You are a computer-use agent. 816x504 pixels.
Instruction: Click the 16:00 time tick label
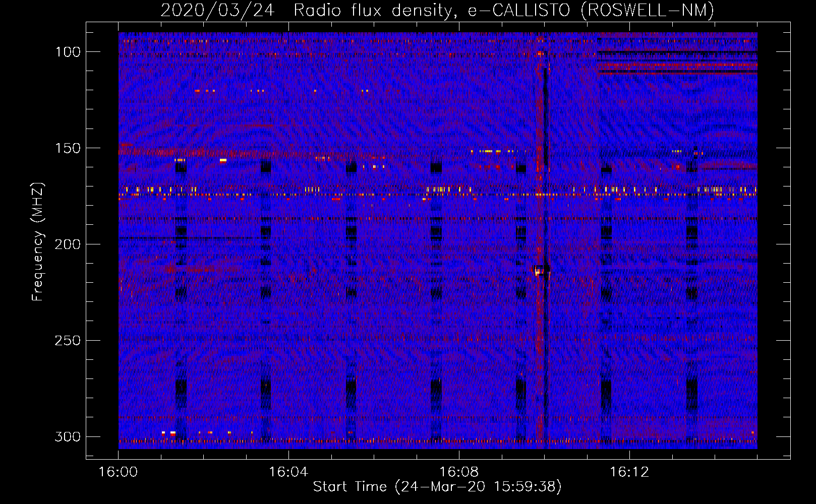pos(119,472)
